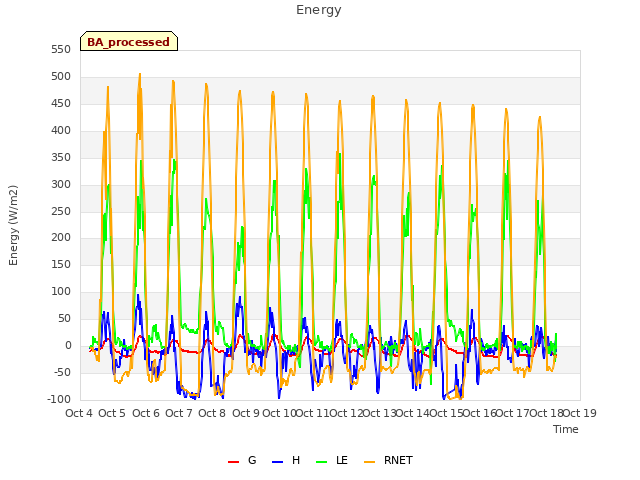The image size is (640, 480).
Task: Click the Energy (W/m2) y-axis label
Action: tap(13, 225)
